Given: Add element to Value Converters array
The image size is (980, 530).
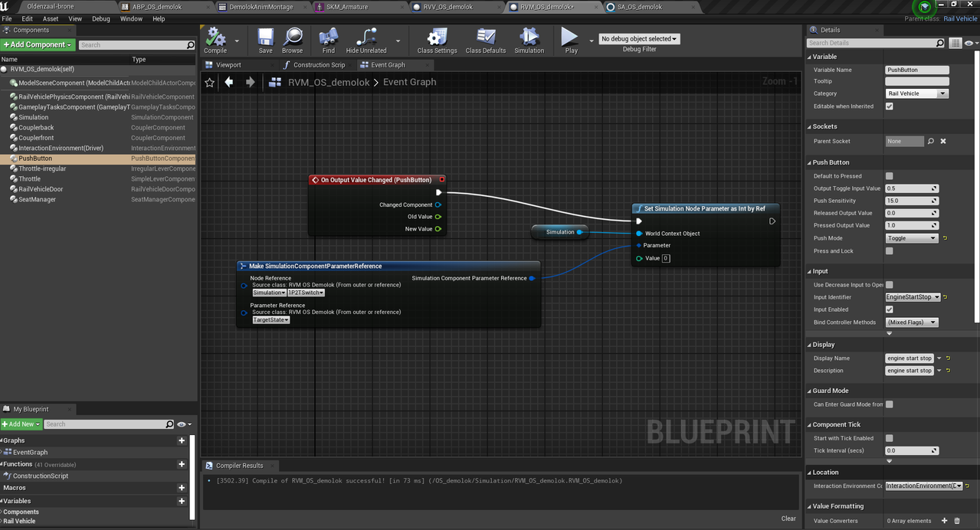Looking at the screenshot, I should pos(944,521).
